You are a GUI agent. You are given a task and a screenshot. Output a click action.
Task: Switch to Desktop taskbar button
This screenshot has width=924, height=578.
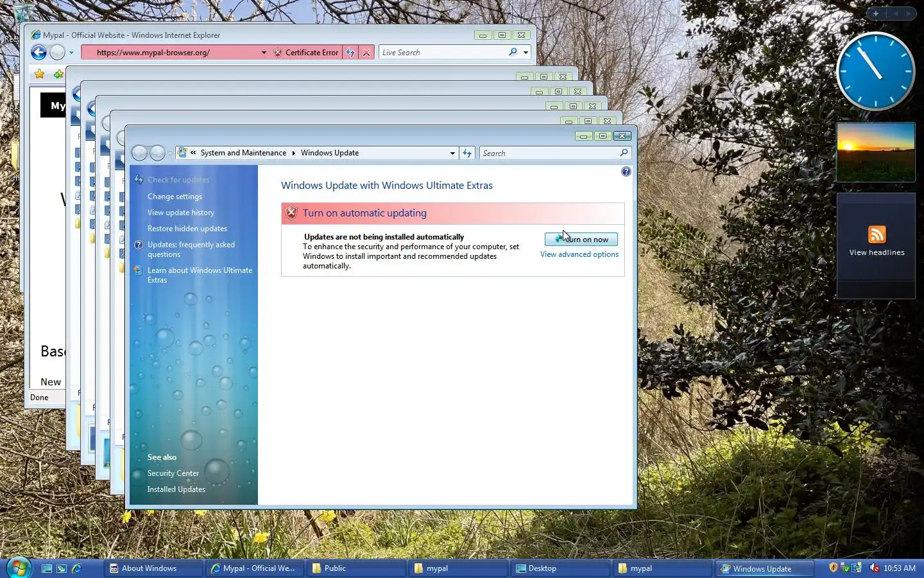(x=561, y=568)
